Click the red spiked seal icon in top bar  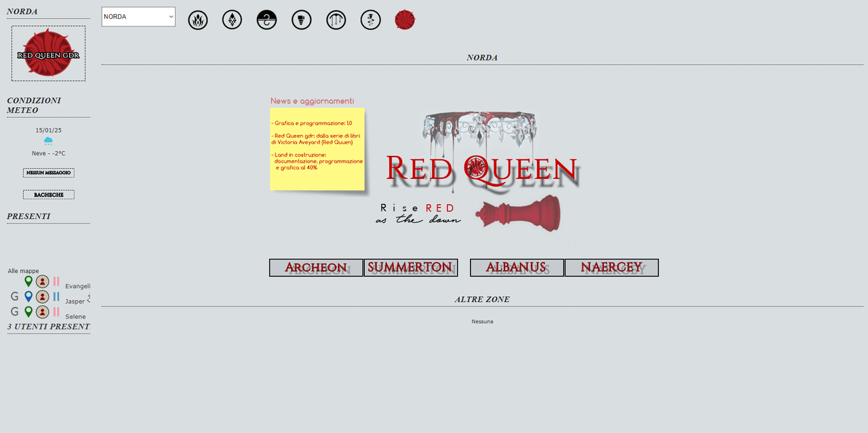(405, 20)
